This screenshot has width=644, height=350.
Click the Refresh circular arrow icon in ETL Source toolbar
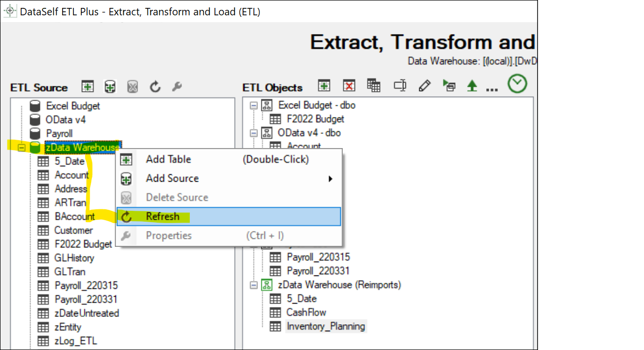[155, 86]
